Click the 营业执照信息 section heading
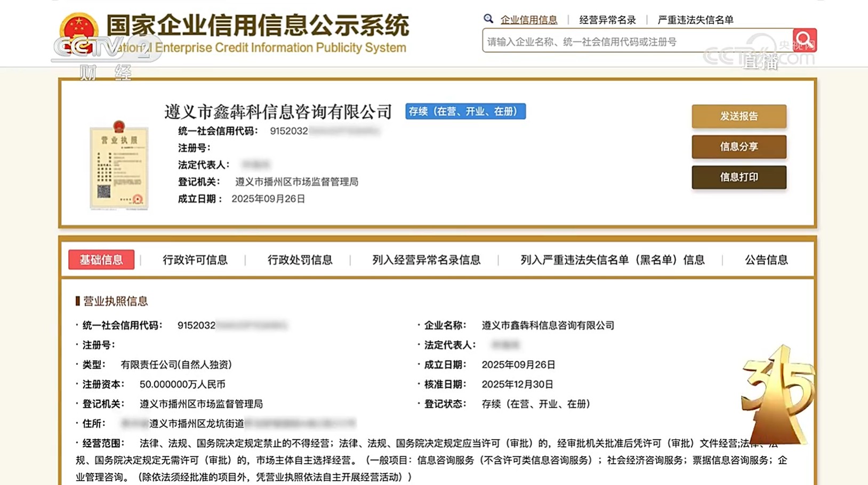Image resolution: width=868 pixels, height=485 pixels. click(115, 301)
